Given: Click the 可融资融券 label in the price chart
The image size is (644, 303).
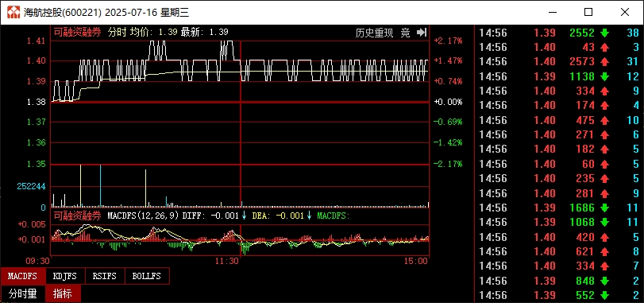Looking at the screenshot, I should coord(78,33).
